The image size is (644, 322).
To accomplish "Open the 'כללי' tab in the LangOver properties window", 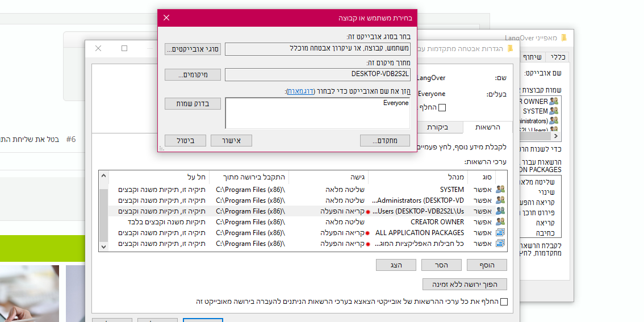I will click(x=557, y=57).
